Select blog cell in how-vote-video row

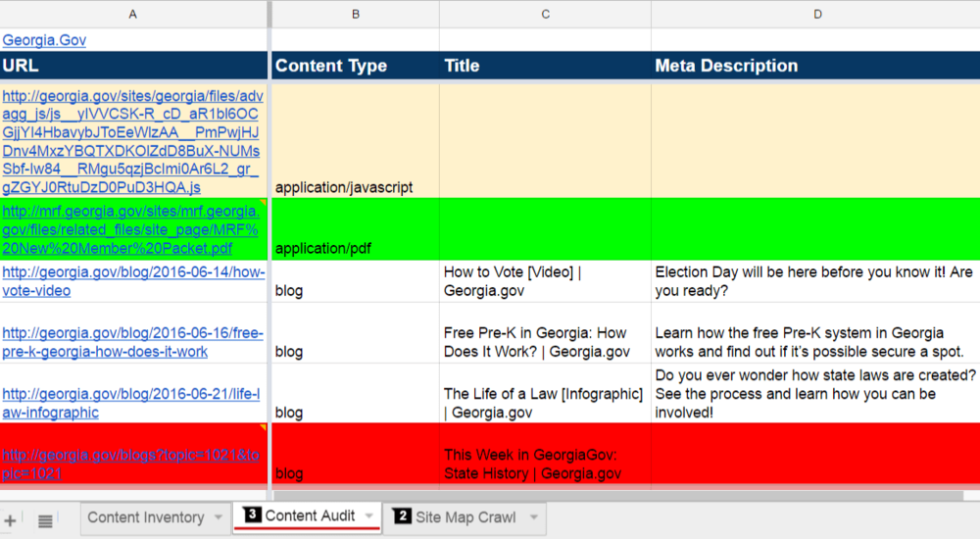[x=355, y=281]
